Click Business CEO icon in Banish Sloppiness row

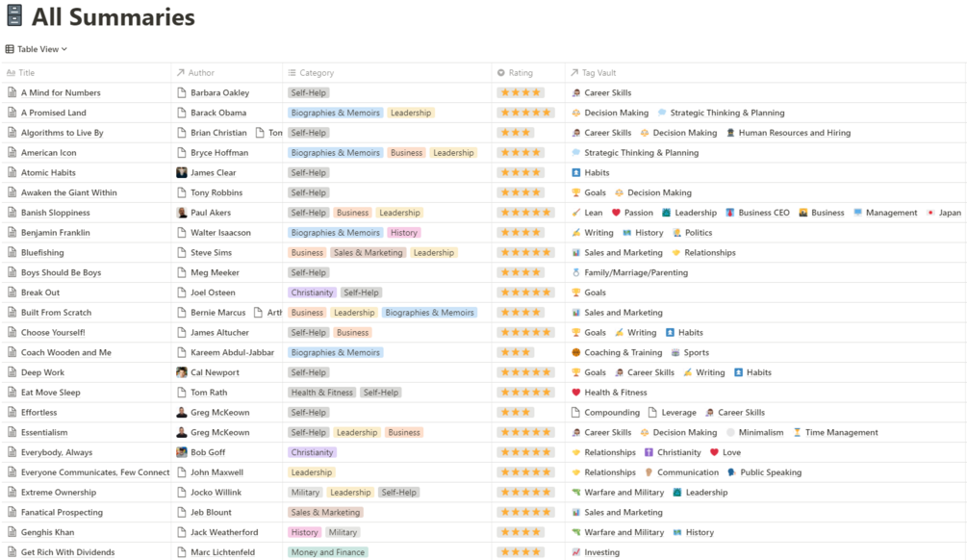coord(729,213)
